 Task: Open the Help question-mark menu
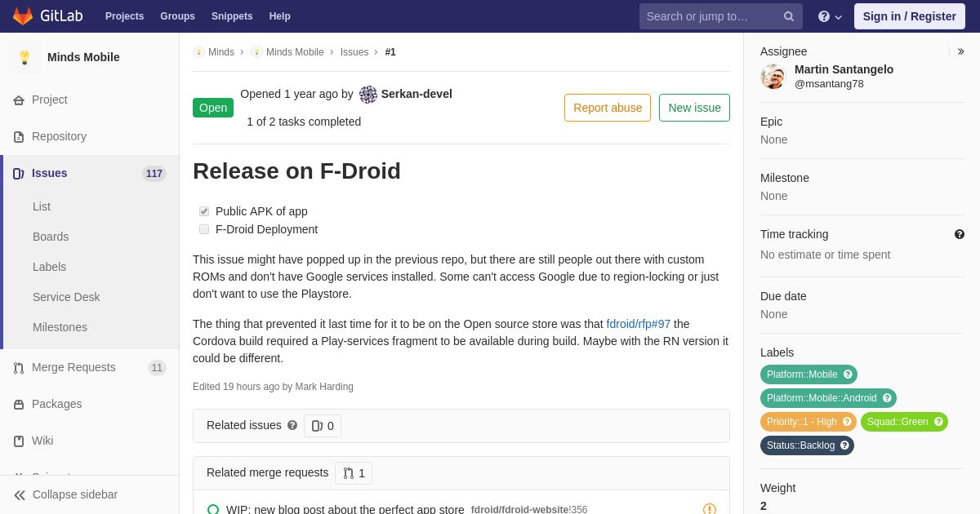coord(830,16)
